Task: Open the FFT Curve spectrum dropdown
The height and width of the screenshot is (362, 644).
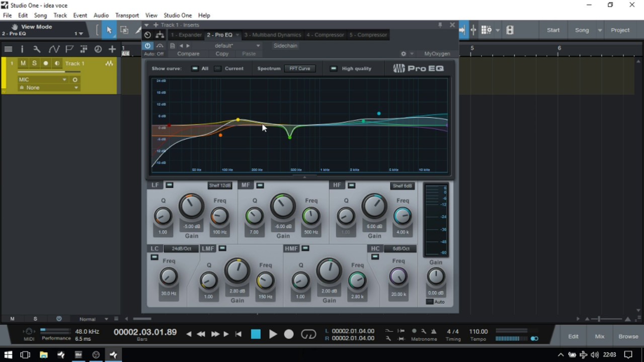Action: (300, 68)
